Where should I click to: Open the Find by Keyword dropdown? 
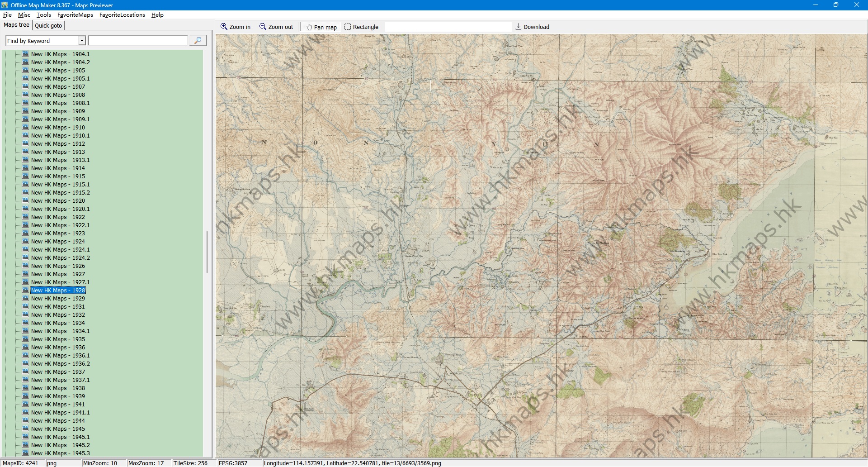pyautogui.click(x=82, y=41)
